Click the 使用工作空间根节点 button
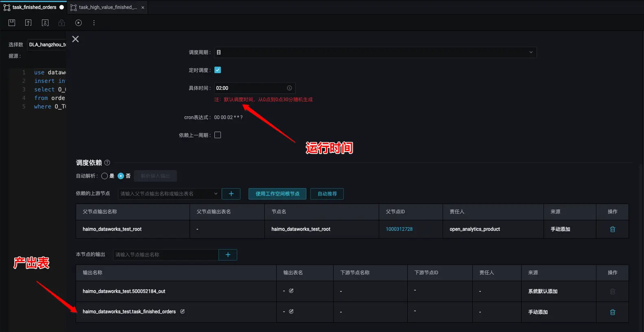 coord(277,194)
